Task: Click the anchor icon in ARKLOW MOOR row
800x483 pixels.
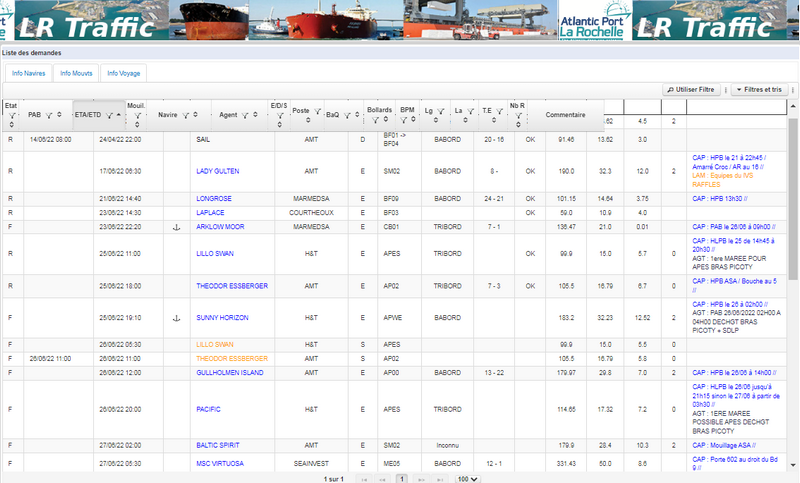Action: point(175,227)
